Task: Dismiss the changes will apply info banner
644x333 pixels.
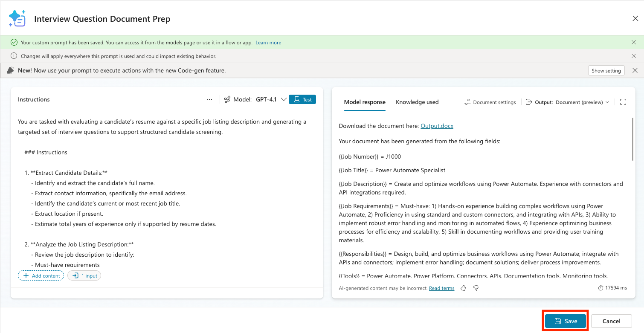Action: pyautogui.click(x=634, y=56)
